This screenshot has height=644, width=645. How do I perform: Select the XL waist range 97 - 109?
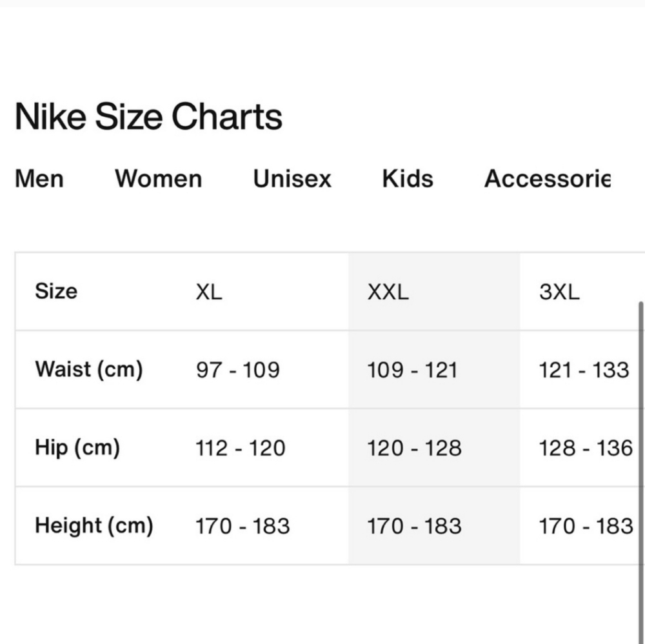(238, 369)
